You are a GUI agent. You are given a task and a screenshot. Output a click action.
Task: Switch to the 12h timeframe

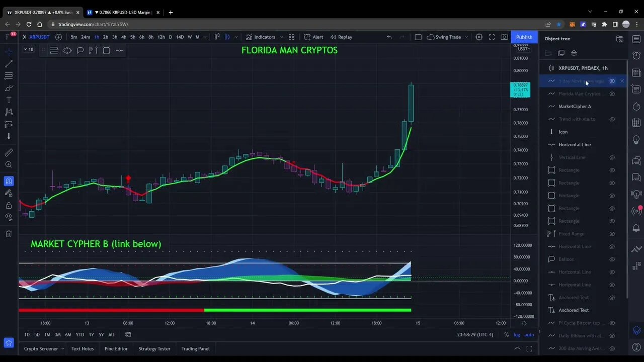(161, 37)
